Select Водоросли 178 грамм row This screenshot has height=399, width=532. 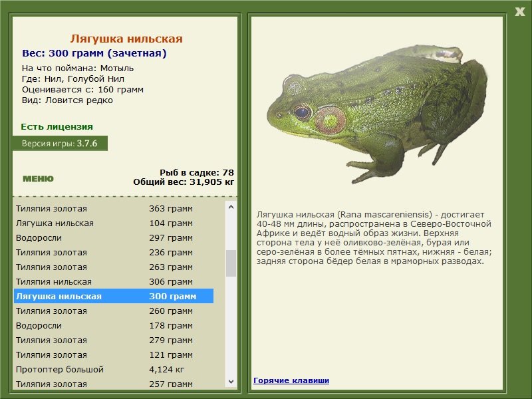[113, 325]
